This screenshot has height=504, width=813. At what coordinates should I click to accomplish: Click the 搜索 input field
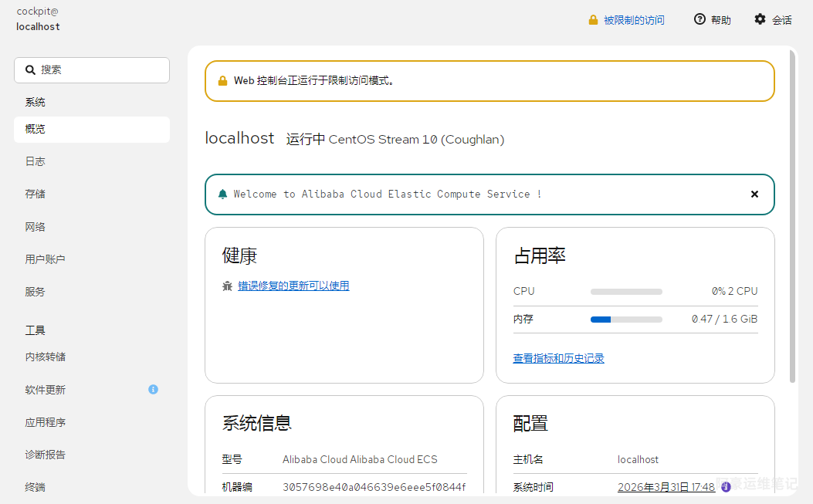92,70
